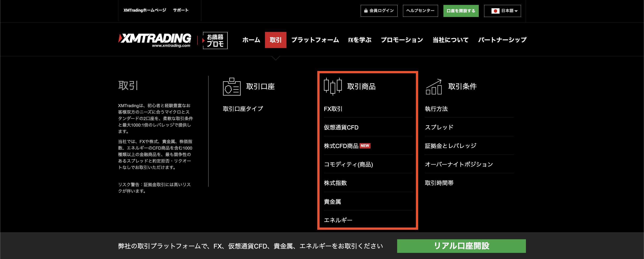
Task: Select the 取引 menu item
Action: [x=275, y=40]
